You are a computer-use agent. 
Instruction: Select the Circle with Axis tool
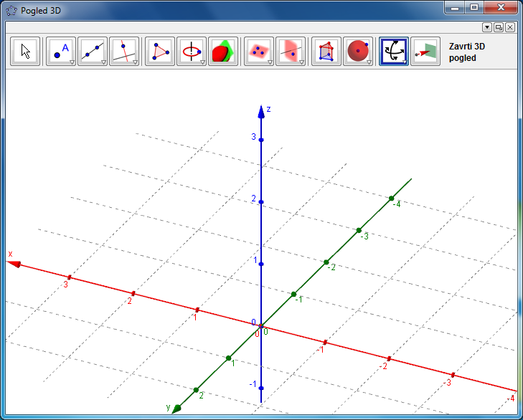tap(192, 52)
